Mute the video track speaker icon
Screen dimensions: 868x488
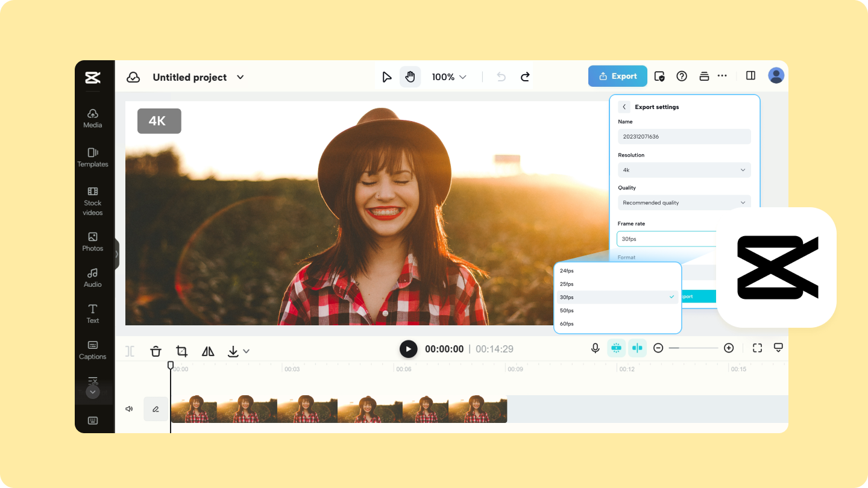(x=129, y=409)
